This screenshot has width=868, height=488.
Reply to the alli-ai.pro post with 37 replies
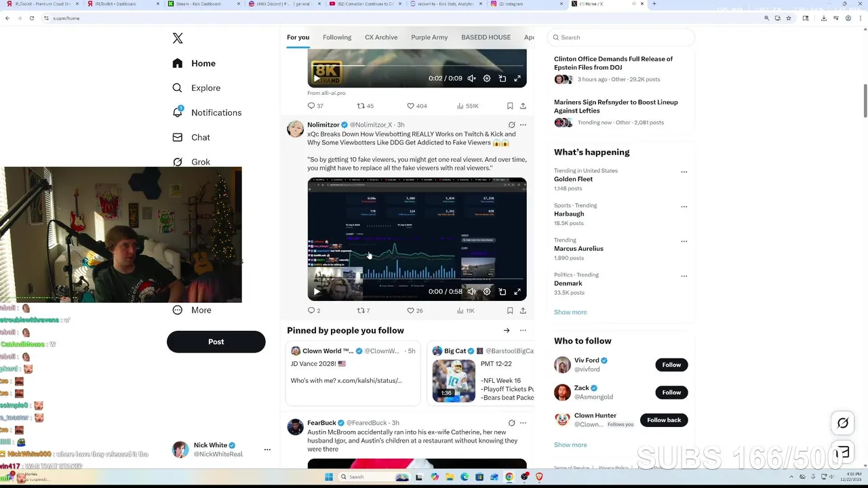315,106
